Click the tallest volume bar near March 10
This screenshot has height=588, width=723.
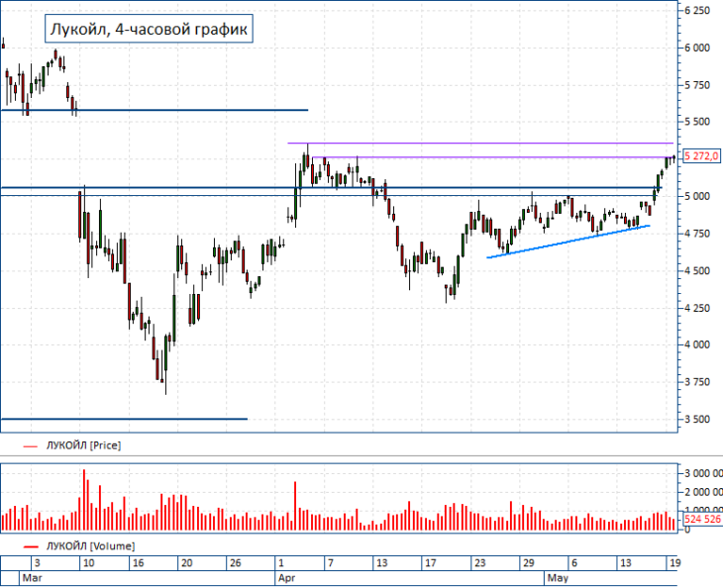pyautogui.click(x=84, y=500)
